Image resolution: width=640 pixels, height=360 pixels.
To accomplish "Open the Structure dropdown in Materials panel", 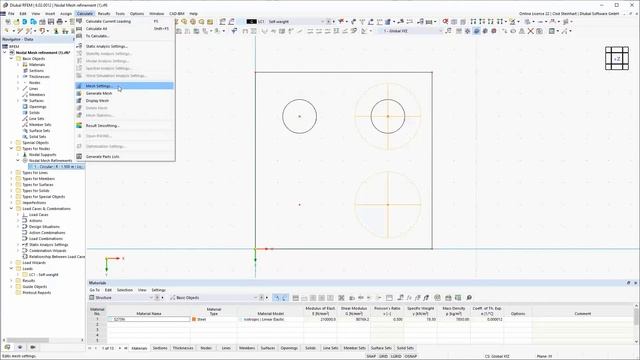I will pyautogui.click(x=151, y=298).
